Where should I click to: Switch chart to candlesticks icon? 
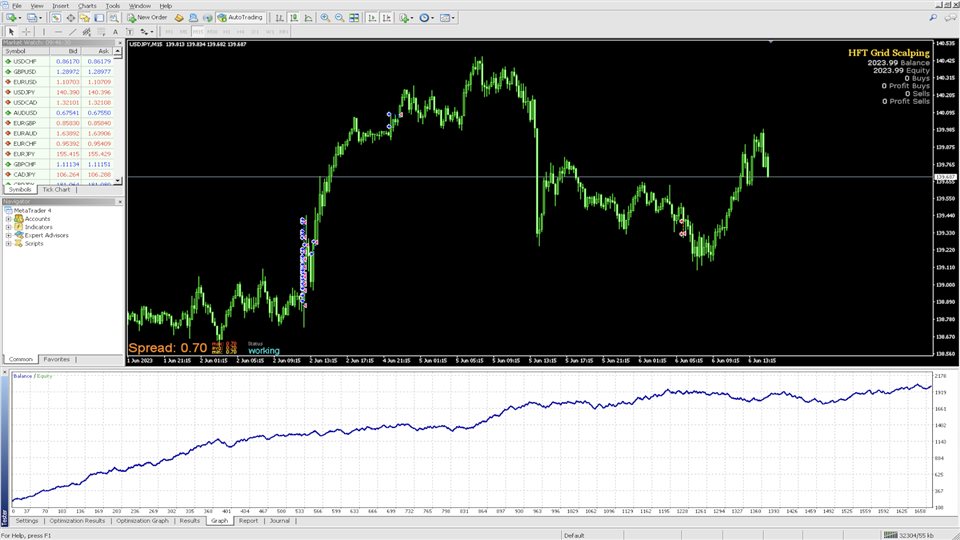294,17
